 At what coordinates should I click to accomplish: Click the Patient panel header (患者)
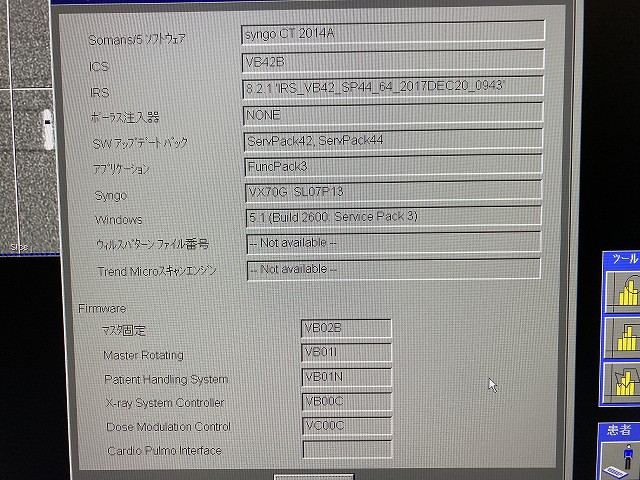point(619,430)
